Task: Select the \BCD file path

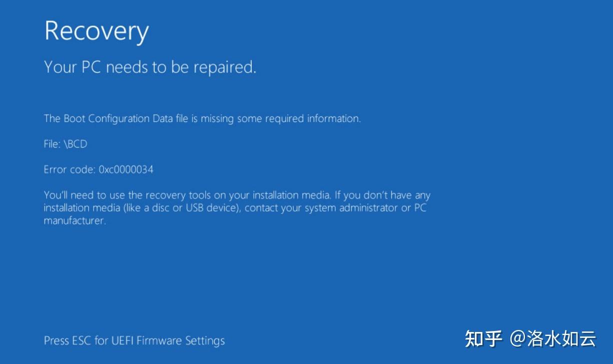Action: (x=75, y=144)
